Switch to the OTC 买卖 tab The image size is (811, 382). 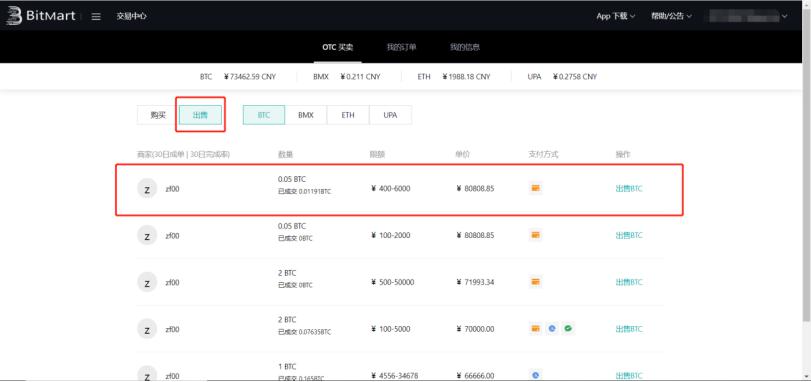tap(338, 47)
